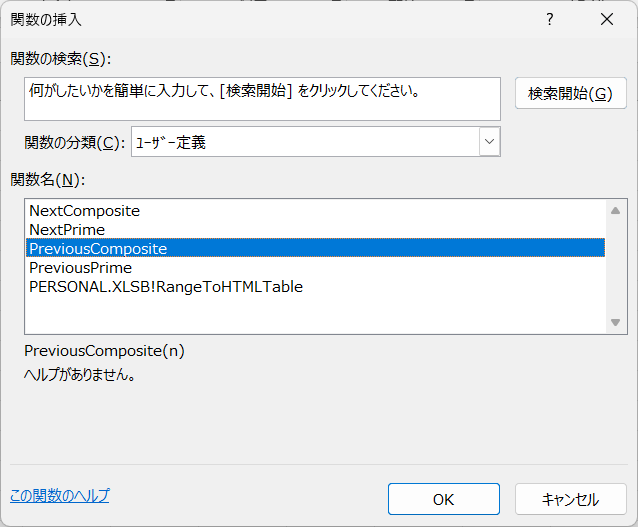Click the キャンセル button
638x527 pixels.
[x=570, y=499]
